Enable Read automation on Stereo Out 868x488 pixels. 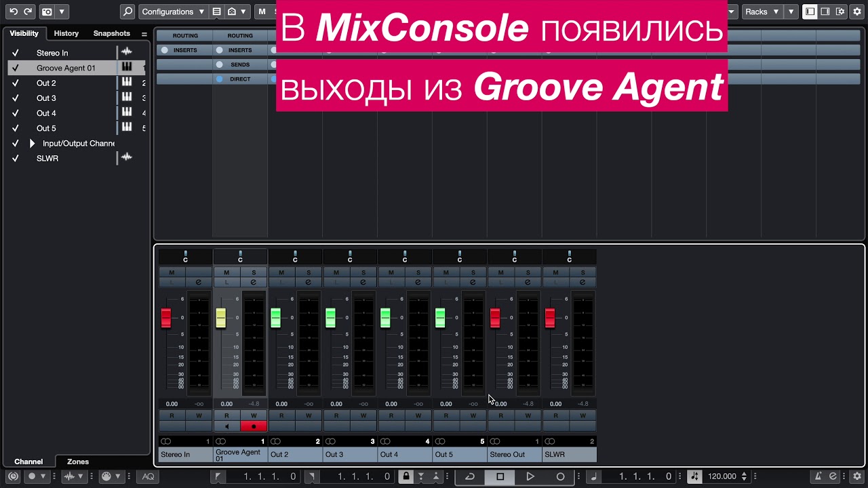click(x=501, y=415)
